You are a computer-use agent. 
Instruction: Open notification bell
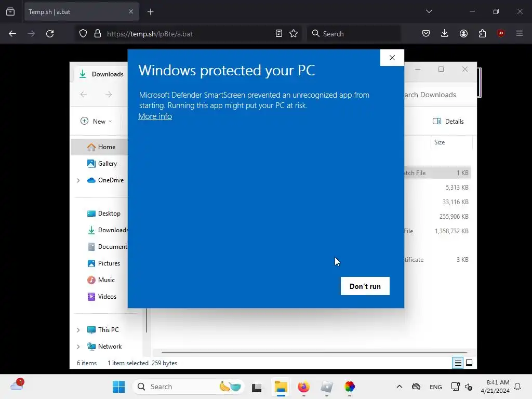518,387
